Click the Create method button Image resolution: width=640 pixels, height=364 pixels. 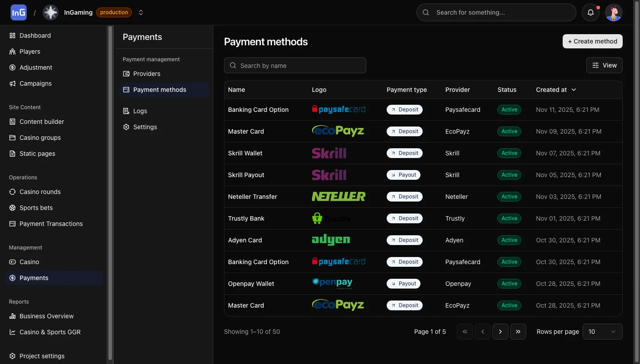(x=592, y=41)
